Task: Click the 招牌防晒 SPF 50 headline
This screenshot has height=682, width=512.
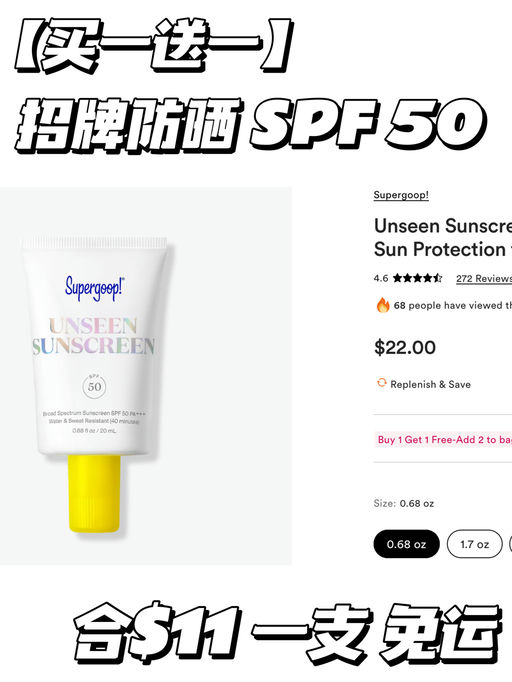Action: click(x=251, y=124)
